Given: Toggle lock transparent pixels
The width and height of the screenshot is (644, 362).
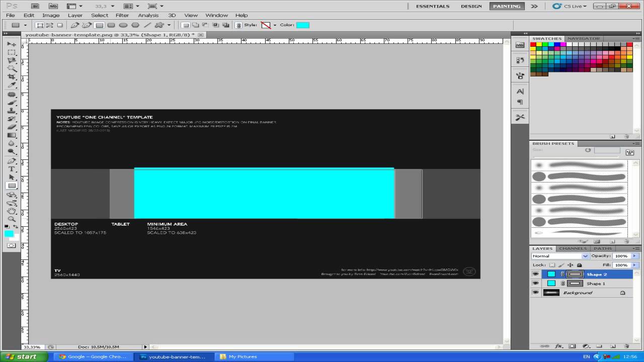Looking at the screenshot, I should (x=552, y=265).
